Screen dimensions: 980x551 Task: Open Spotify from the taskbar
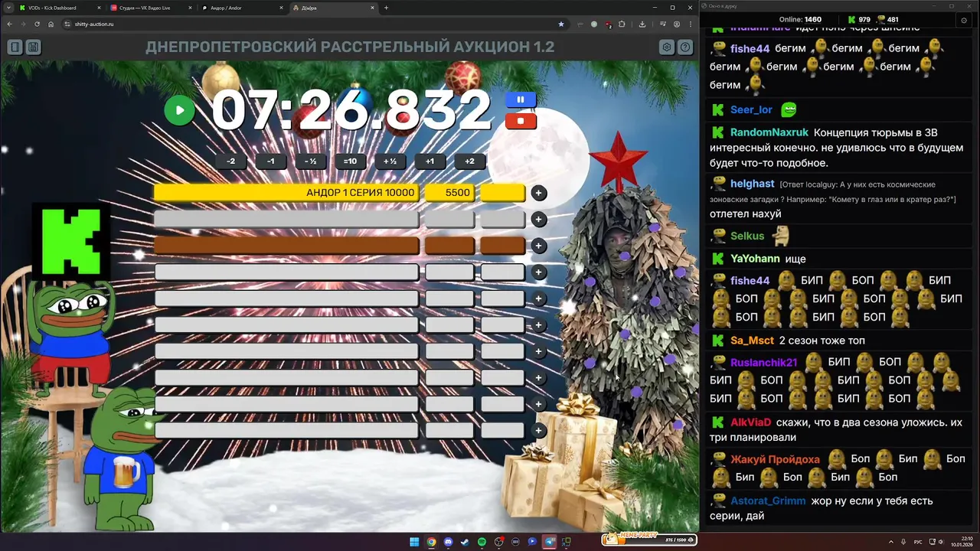[x=482, y=542]
